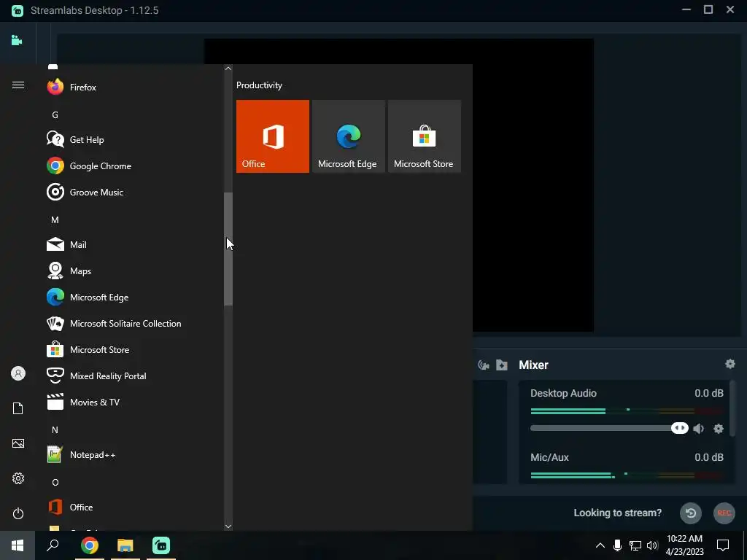The height and width of the screenshot is (560, 747).
Task: Open volume tray icon
Action: [x=652, y=545]
